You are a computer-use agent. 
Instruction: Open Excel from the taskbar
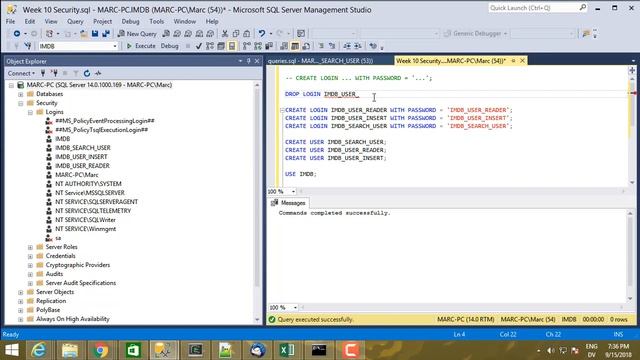click(288, 350)
